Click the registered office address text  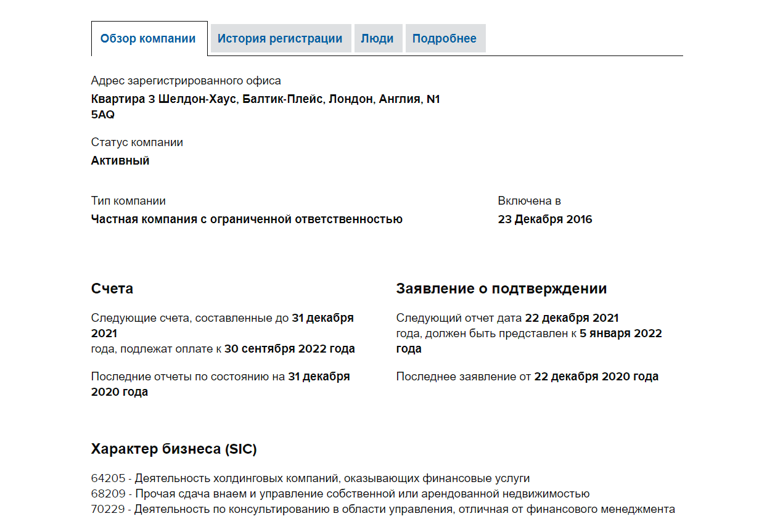[x=265, y=99]
